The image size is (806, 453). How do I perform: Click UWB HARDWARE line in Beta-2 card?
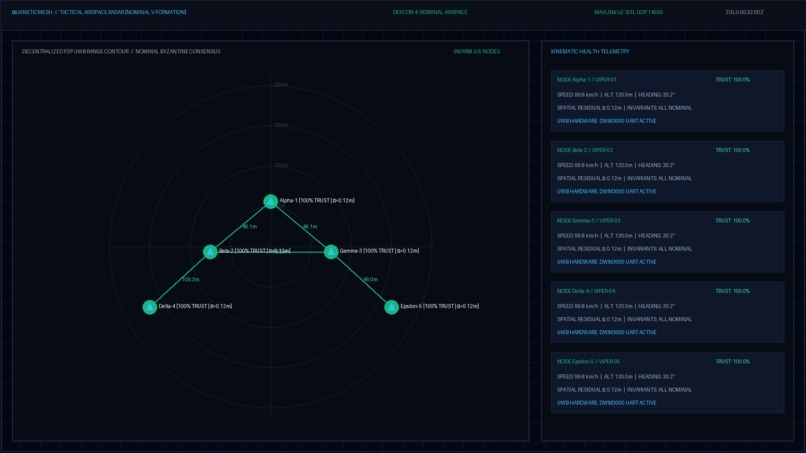pos(606,192)
